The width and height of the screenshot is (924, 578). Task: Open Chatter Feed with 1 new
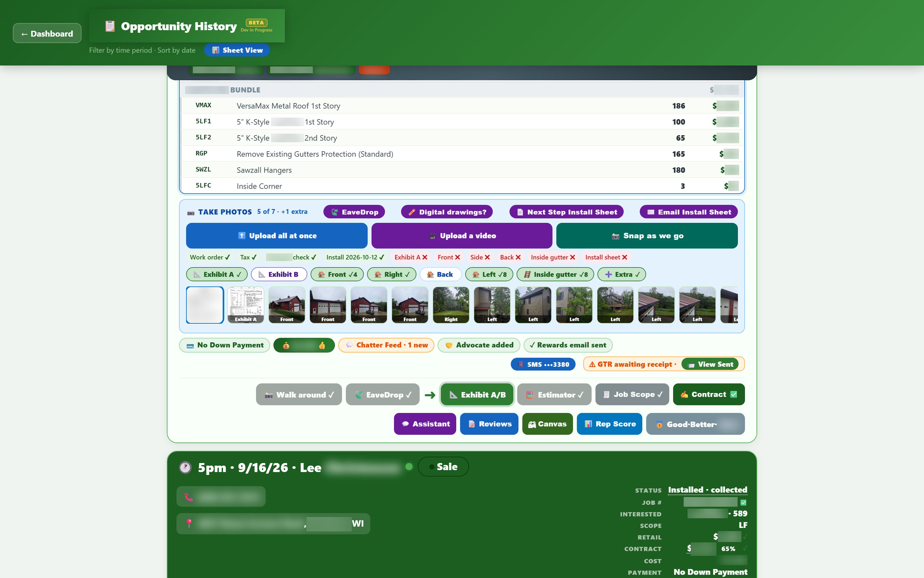(x=386, y=345)
